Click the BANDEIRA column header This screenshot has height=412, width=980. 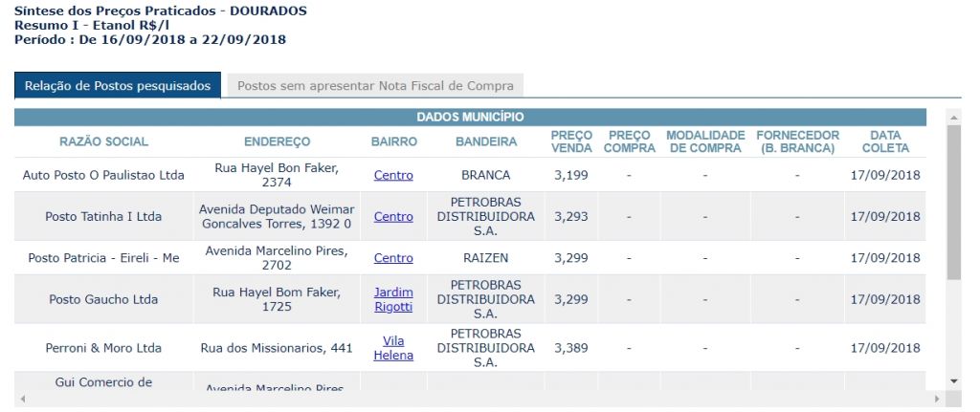[x=485, y=141]
